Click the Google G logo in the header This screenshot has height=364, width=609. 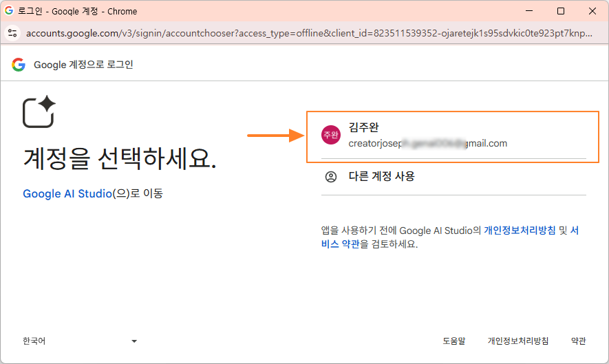coord(19,65)
